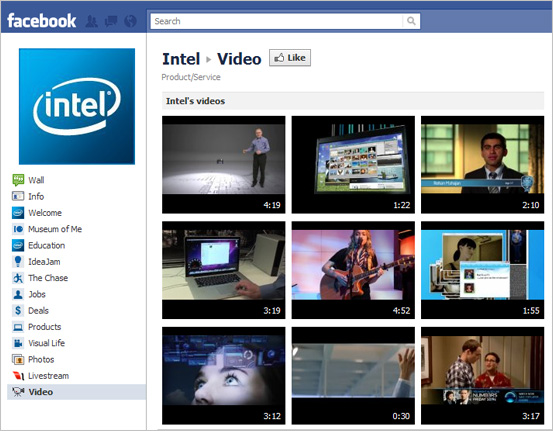Click The Chase running figure icon
The width and height of the screenshot is (553, 431).
18,278
